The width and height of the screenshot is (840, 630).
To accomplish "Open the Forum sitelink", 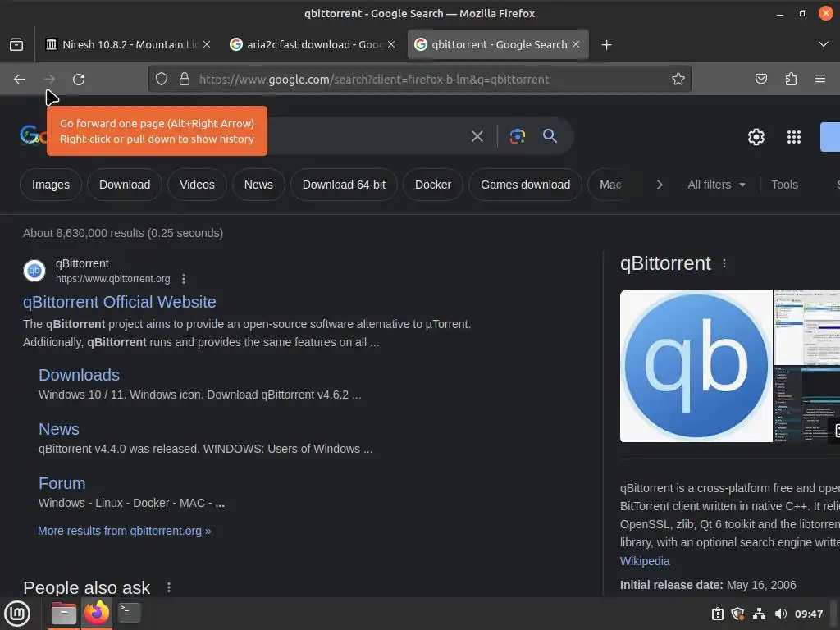I will [x=62, y=483].
